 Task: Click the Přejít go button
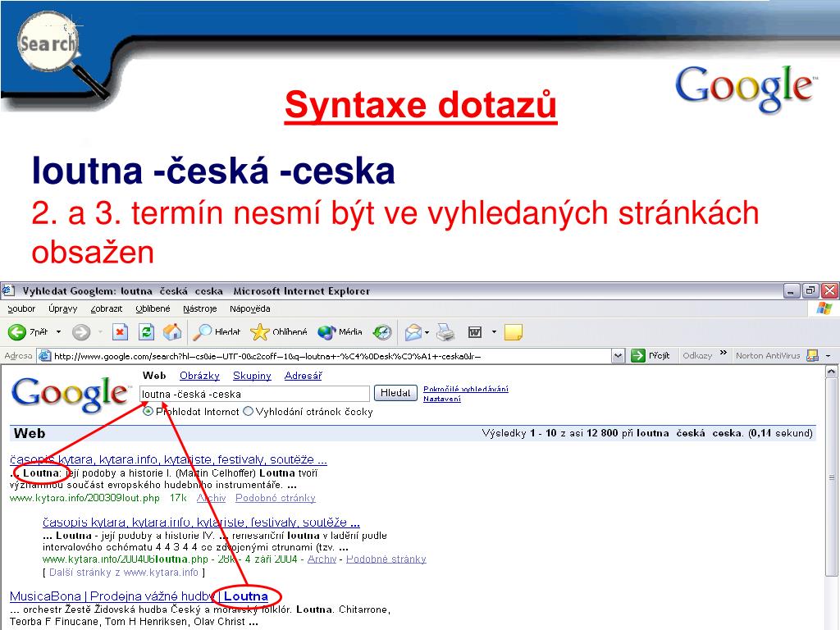point(651,355)
